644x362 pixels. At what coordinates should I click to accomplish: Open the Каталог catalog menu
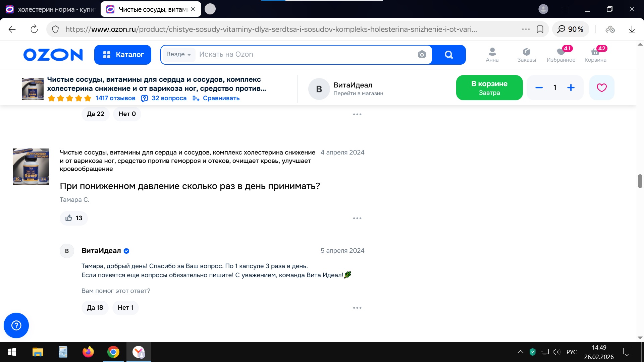click(x=123, y=55)
